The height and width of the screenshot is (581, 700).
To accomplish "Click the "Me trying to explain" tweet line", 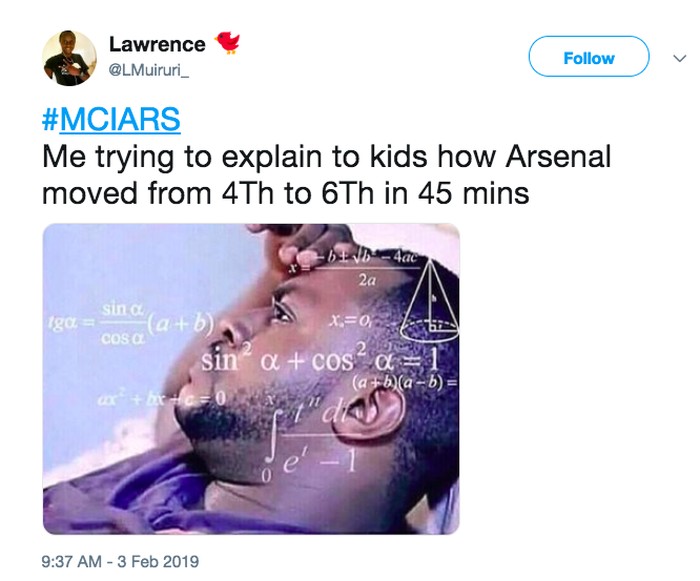I will pyautogui.click(x=326, y=157).
